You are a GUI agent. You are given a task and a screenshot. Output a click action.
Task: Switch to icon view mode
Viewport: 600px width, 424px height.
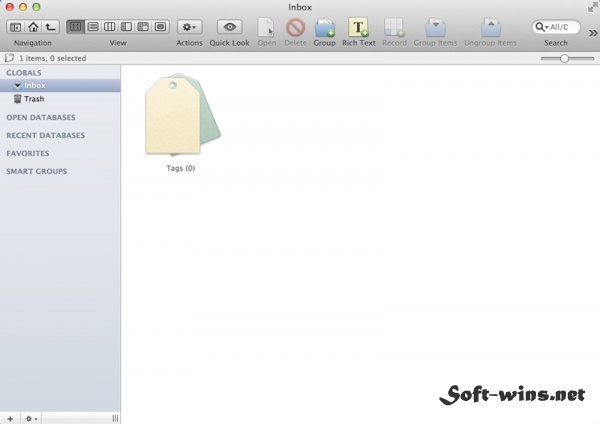(x=75, y=27)
